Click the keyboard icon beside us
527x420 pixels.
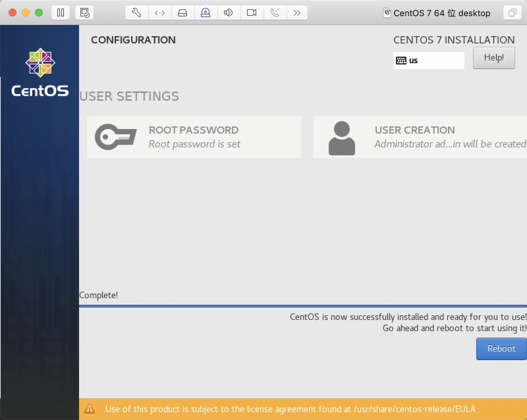pyautogui.click(x=401, y=61)
